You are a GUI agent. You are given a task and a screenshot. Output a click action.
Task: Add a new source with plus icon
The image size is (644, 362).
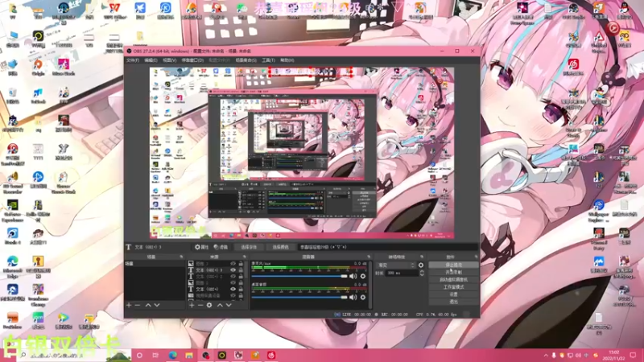(x=192, y=306)
